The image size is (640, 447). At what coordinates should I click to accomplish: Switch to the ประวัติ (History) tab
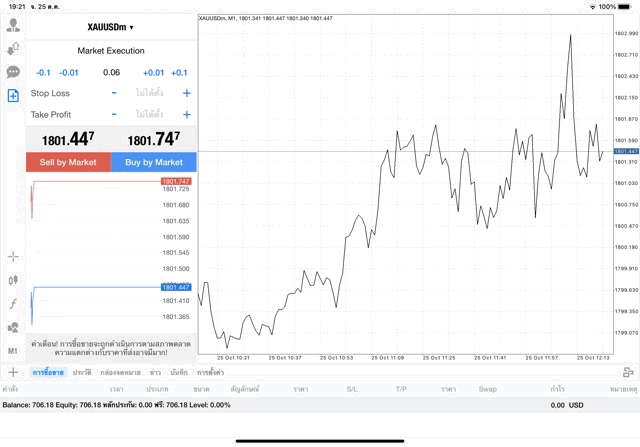[x=82, y=372]
